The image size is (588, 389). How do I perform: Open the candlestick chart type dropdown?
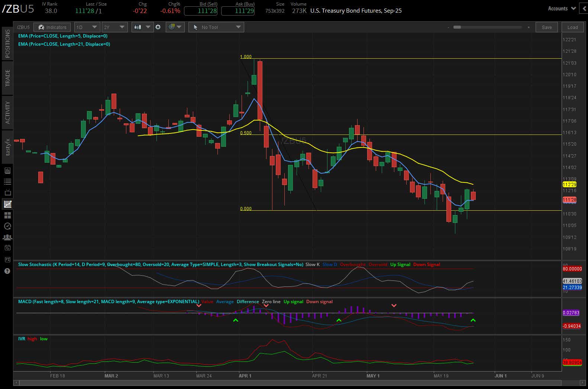click(x=142, y=27)
